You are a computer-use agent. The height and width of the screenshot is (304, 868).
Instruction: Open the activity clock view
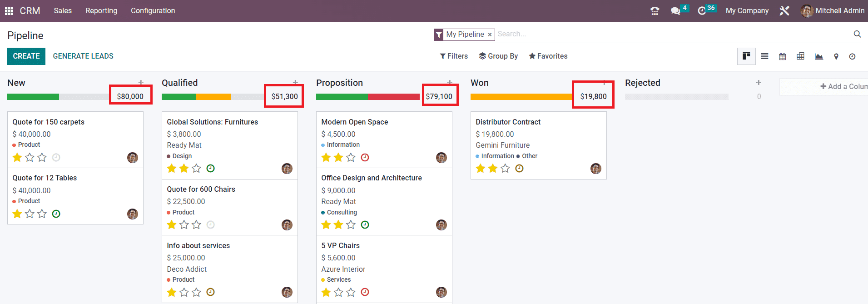(x=852, y=56)
